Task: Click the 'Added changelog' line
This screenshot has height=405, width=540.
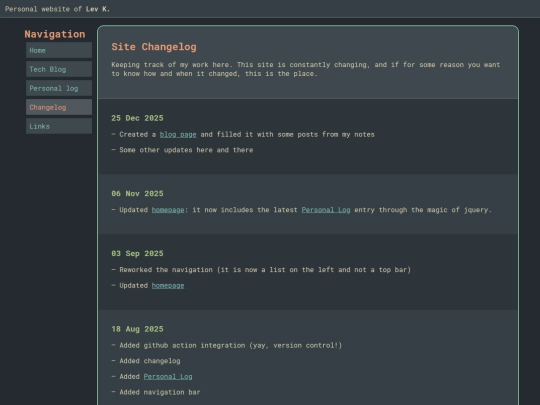Action: point(146,361)
